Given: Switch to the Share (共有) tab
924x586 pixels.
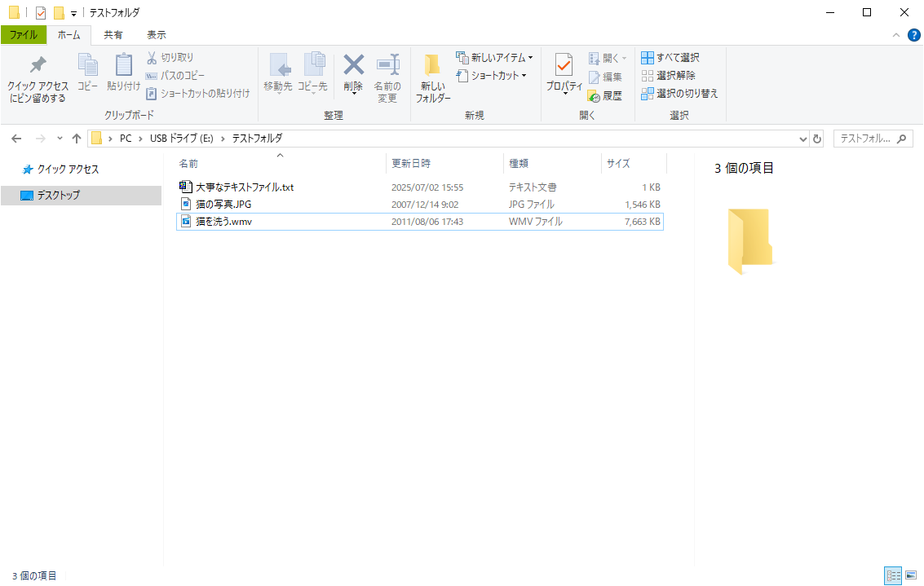Looking at the screenshot, I should tap(113, 35).
